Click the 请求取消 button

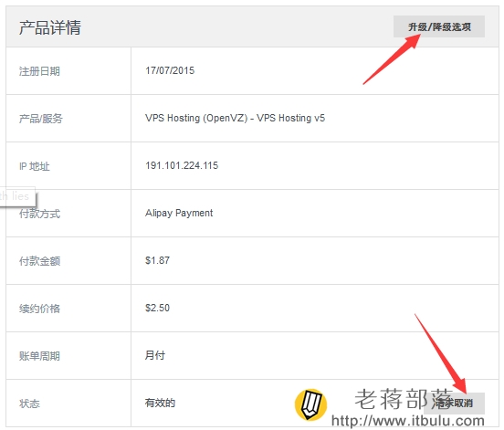tap(454, 403)
